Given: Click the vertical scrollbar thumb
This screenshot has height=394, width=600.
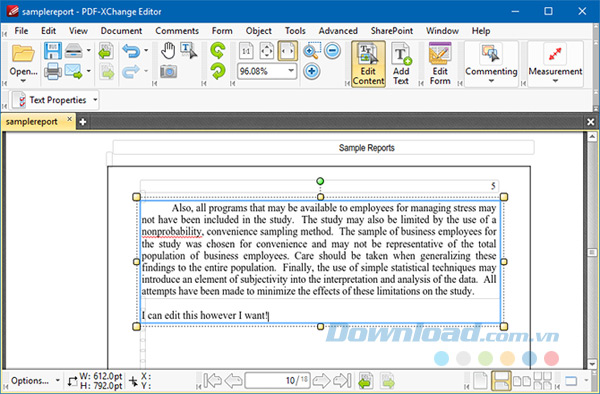Looking at the screenshot, I should pos(592,252).
